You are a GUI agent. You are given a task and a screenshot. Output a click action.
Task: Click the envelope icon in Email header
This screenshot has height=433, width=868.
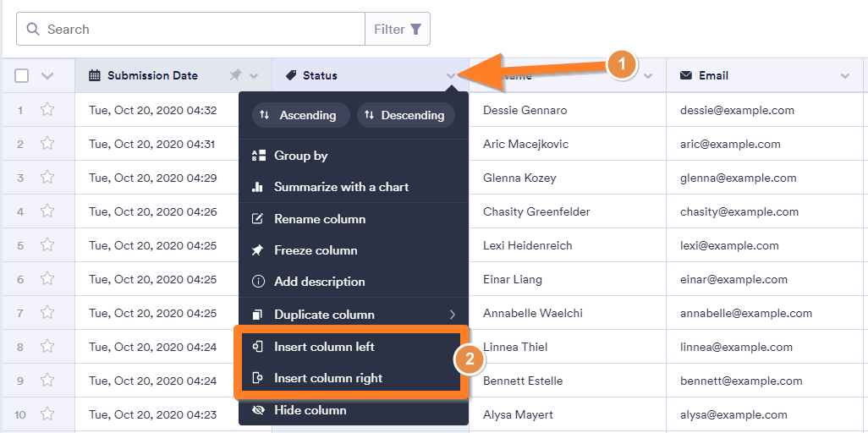[x=686, y=75]
